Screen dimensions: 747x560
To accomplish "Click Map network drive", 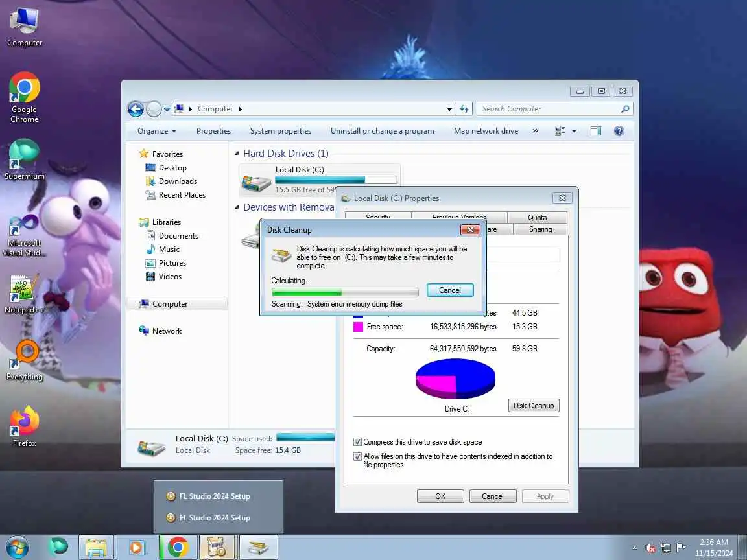I will 486,131.
